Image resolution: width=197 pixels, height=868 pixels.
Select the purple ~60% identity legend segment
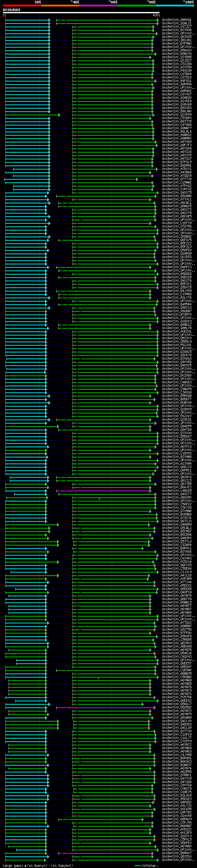tap(98, 6)
